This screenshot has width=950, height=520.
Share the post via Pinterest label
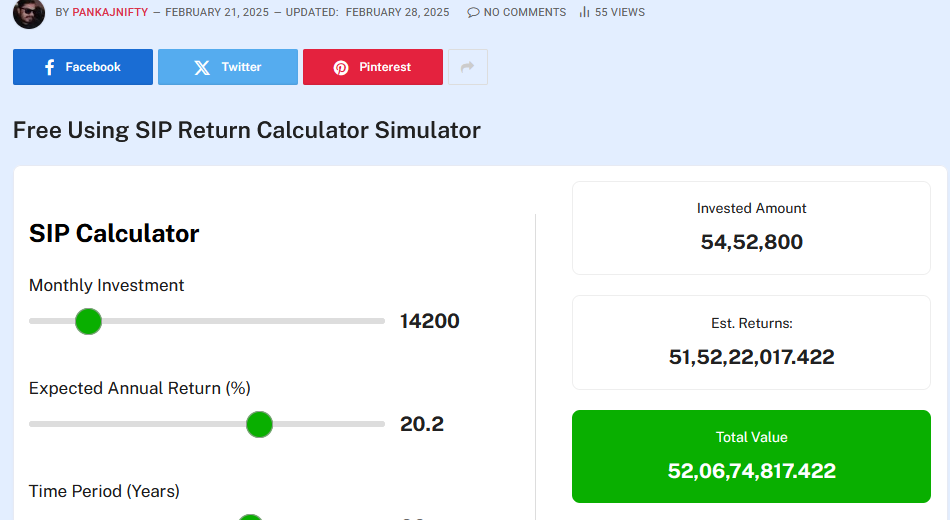tap(385, 67)
